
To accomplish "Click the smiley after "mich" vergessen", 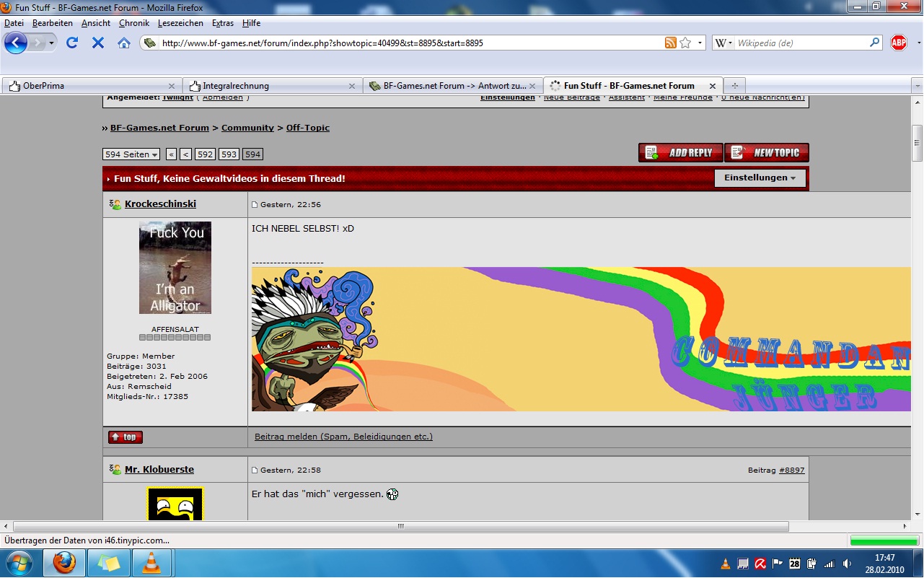I will [x=392, y=494].
